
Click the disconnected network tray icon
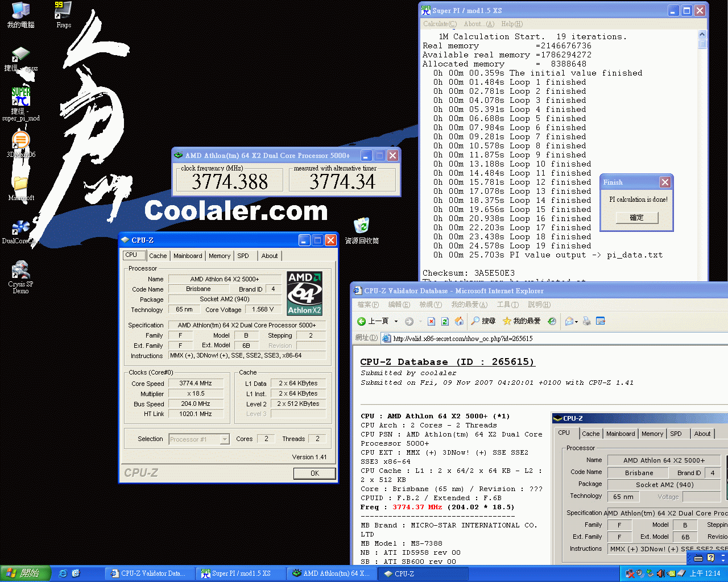(x=630, y=573)
